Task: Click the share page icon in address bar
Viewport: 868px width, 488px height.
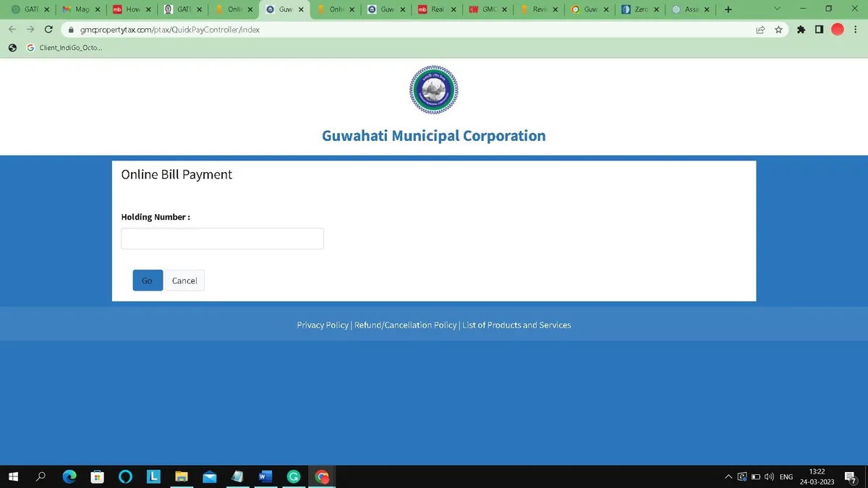Action: tap(760, 30)
